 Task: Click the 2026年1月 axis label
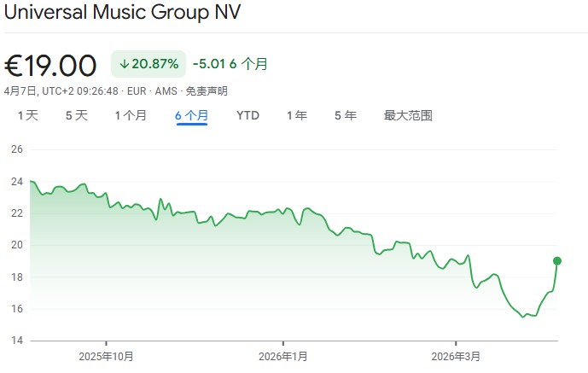[282, 356]
